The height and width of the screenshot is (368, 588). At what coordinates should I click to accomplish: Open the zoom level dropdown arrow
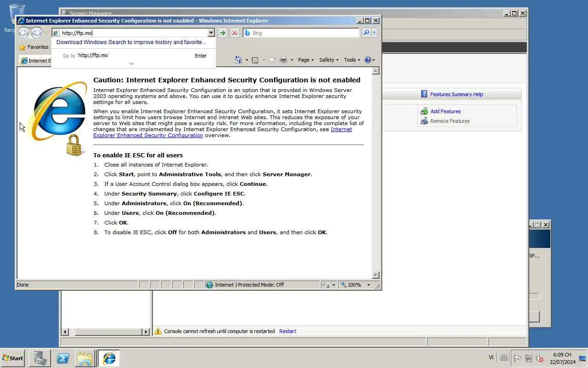pos(368,285)
